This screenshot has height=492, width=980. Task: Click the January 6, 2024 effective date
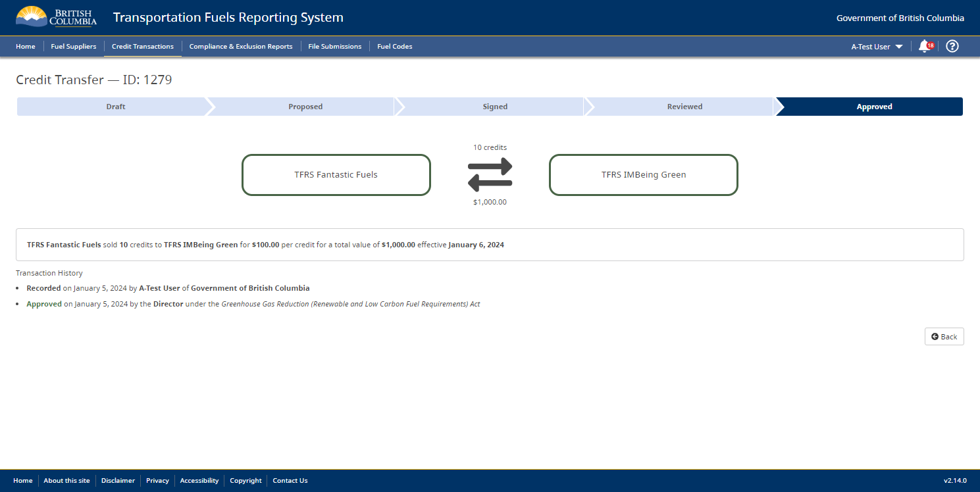coord(477,245)
